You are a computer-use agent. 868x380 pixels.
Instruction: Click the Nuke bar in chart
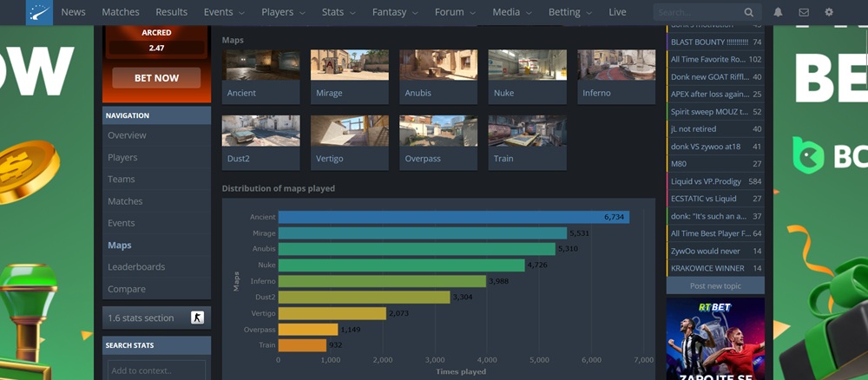point(401,265)
